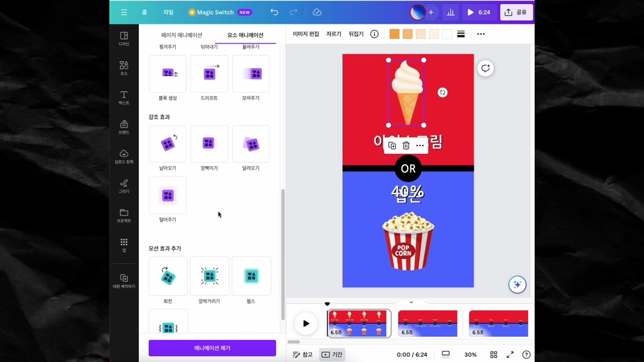Open the image info icon
This screenshot has height=362, width=644.
tap(374, 34)
